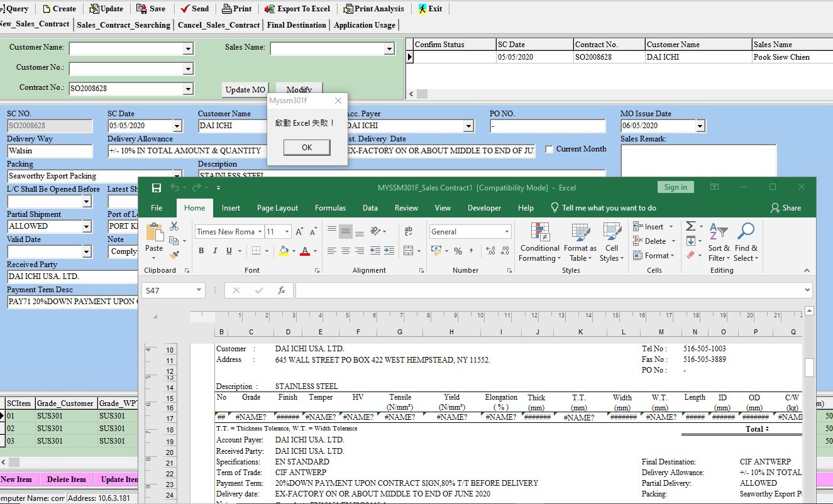The height and width of the screenshot is (504, 833).
Task: Click the Fill Color bucket swatch
Action: click(284, 251)
